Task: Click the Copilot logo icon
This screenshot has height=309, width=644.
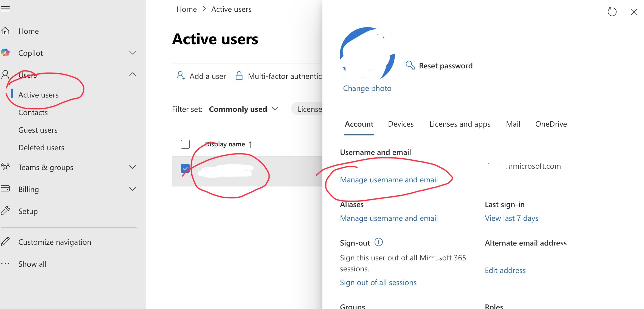Action: 5,53
